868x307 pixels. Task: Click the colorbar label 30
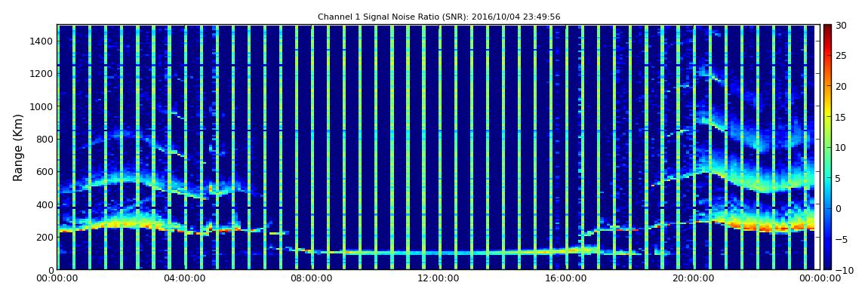point(842,26)
